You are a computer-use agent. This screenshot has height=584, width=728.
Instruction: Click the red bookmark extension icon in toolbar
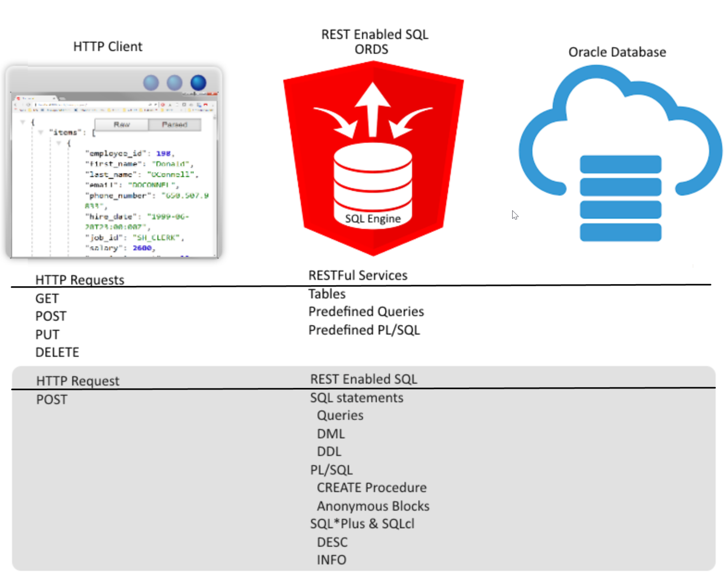point(206,104)
